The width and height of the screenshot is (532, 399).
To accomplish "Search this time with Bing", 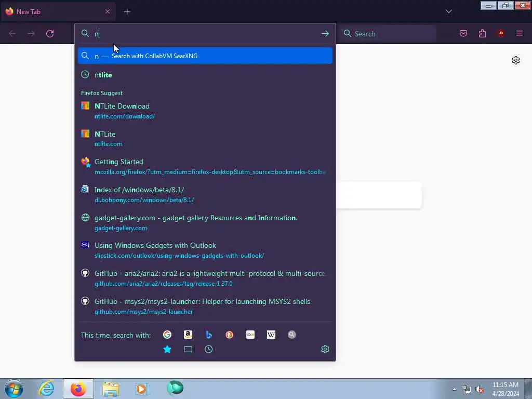I will click(209, 335).
